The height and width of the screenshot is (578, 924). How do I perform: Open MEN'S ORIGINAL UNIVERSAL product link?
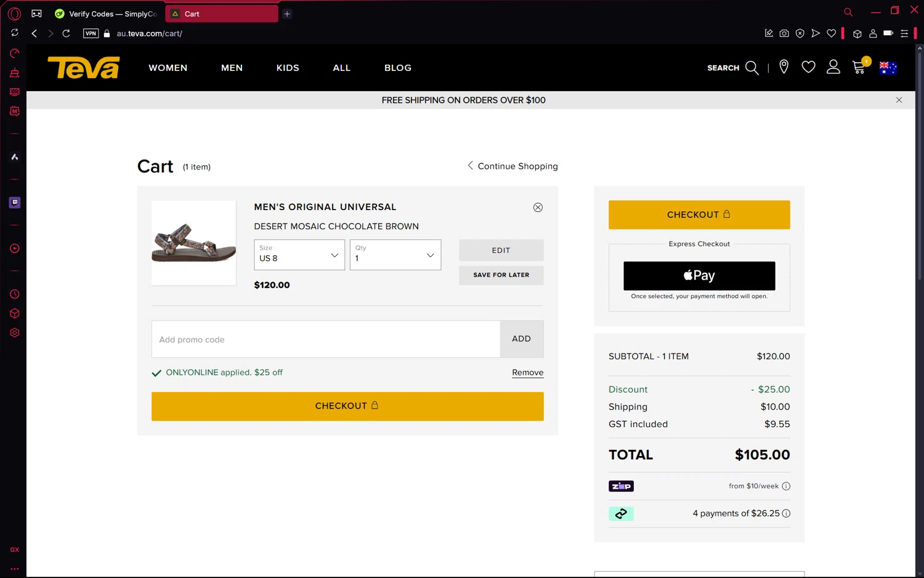tap(325, 207)
